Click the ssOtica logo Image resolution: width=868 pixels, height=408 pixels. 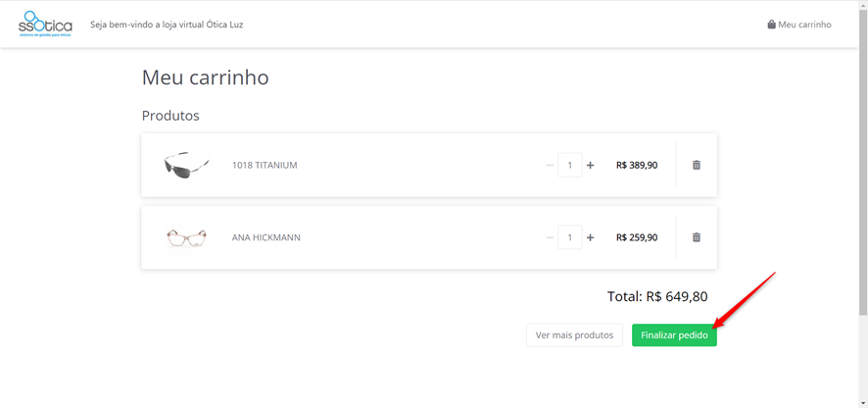(x=45, y=24)
